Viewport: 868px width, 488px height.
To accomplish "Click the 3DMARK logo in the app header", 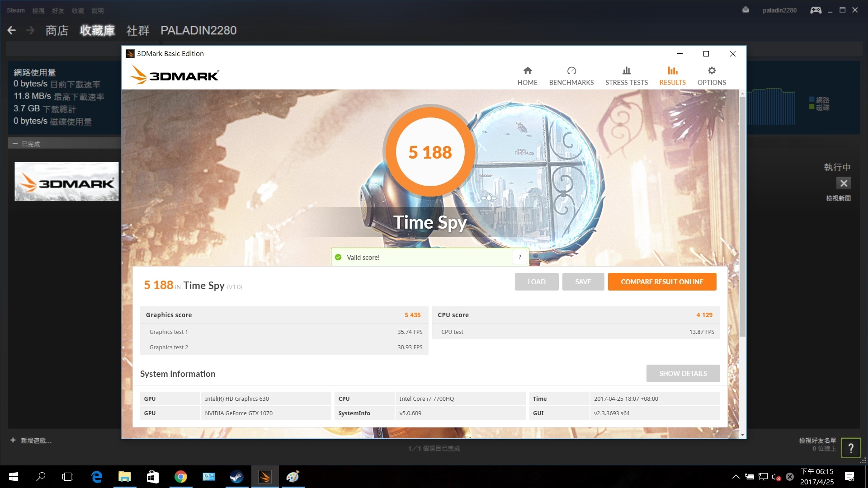I will pos(175,75).
